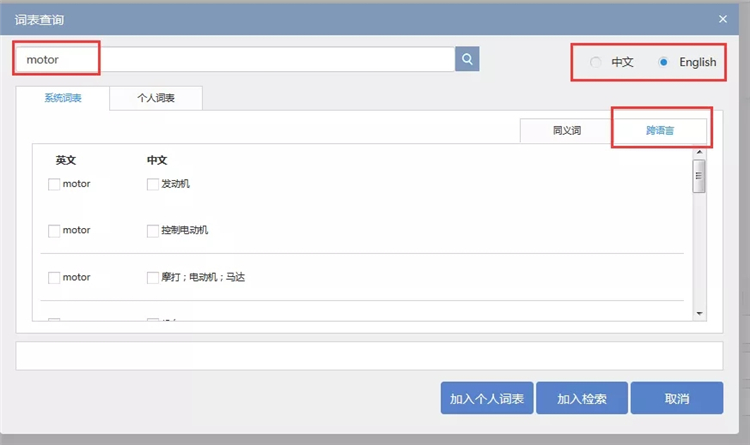This screenshot has width=750, height=445.
Task: Click the results list scroll up arrow
Action: [x=699, y=152]
